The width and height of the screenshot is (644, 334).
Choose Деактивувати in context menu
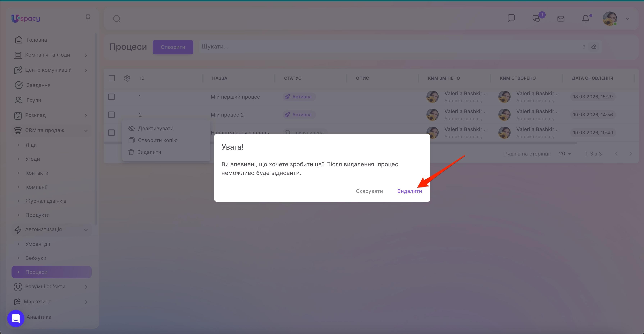point(156,128)
